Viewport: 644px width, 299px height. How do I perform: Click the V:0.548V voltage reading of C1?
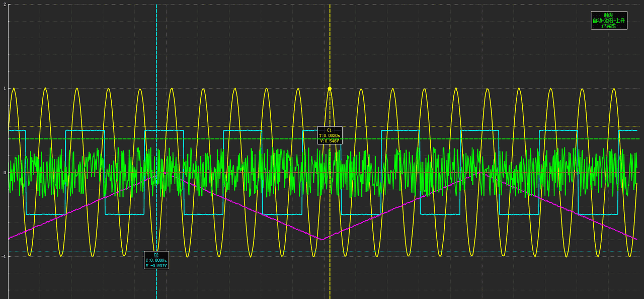[330, 141]
